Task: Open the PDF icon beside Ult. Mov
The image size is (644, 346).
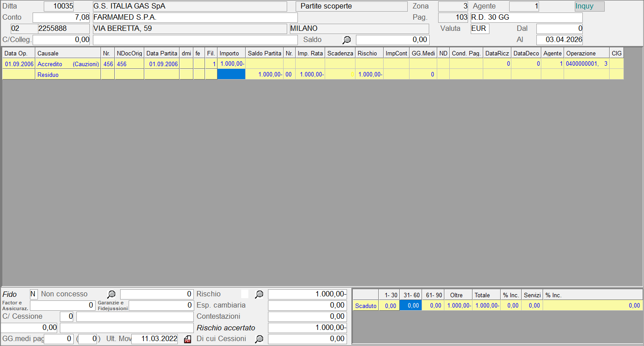Action: coord(188,339)
